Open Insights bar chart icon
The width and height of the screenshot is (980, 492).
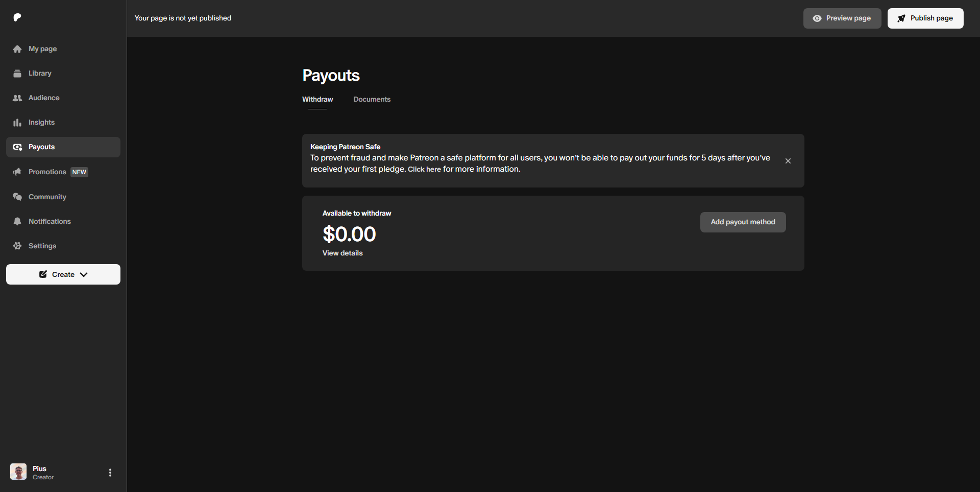point(17,123)
